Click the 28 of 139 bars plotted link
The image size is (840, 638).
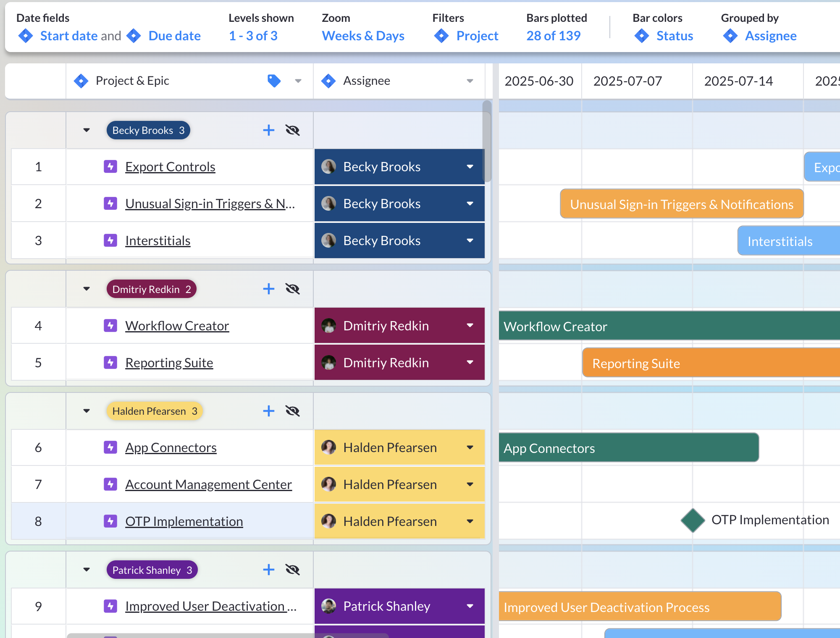click(553, 36)
